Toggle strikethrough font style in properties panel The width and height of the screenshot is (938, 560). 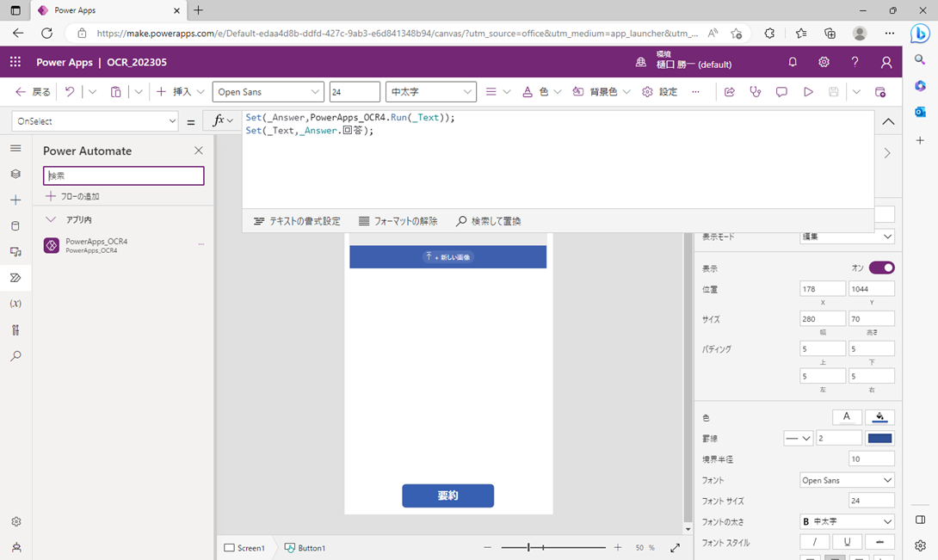(879, 542)
